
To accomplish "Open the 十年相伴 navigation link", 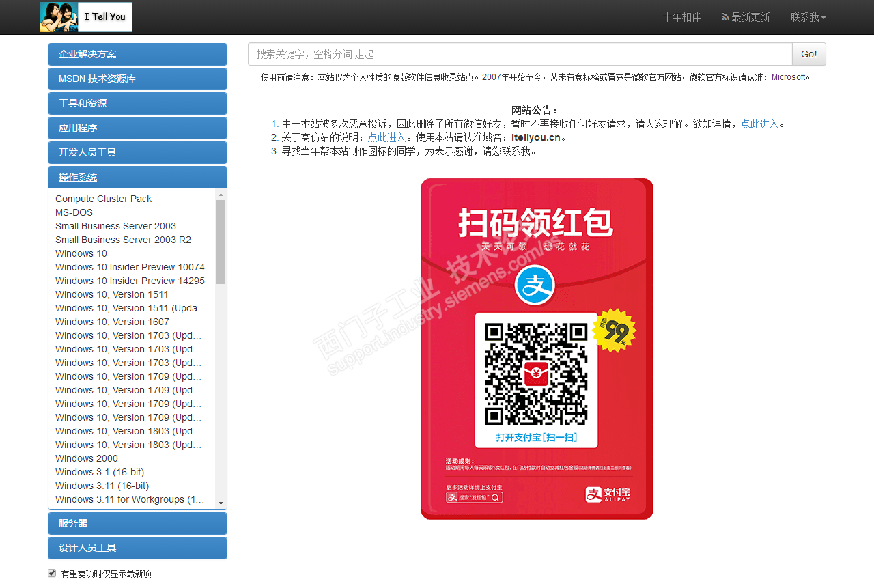I will tap(681, 17).
